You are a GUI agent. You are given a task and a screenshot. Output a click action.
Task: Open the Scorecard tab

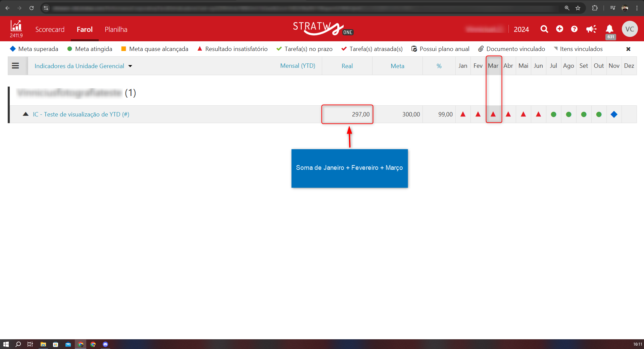(50, 30)
